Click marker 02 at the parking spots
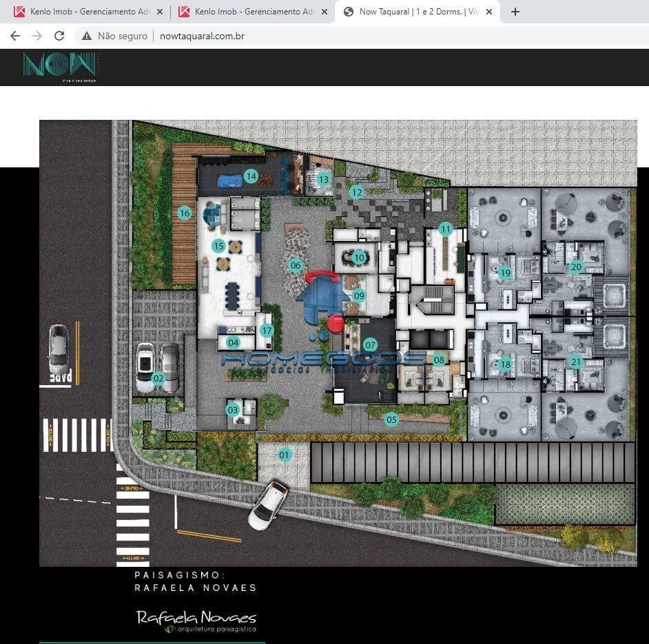 (158, 377)
